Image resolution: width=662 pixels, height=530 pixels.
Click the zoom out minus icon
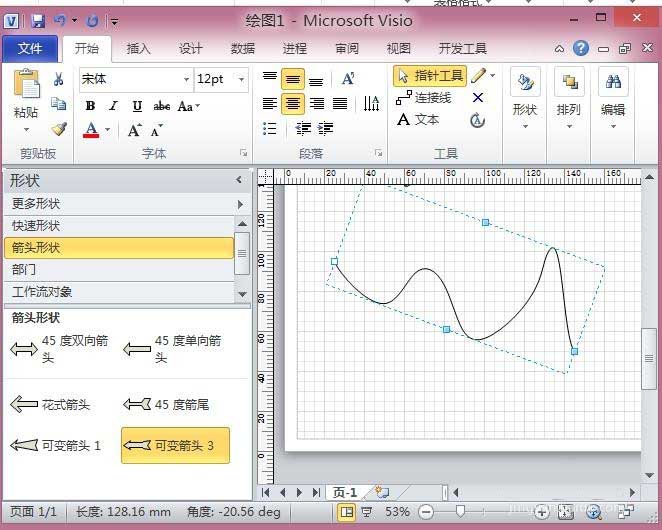[x=426, y=512]
